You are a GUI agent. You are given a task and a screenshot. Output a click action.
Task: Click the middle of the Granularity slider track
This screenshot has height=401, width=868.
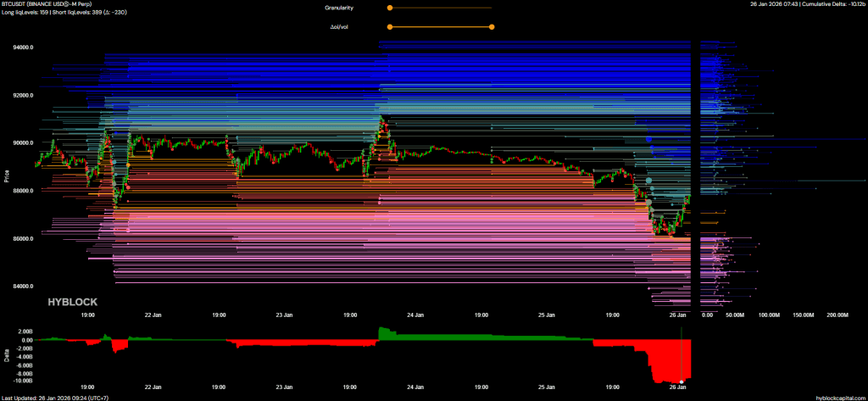[x=441, y=8]
